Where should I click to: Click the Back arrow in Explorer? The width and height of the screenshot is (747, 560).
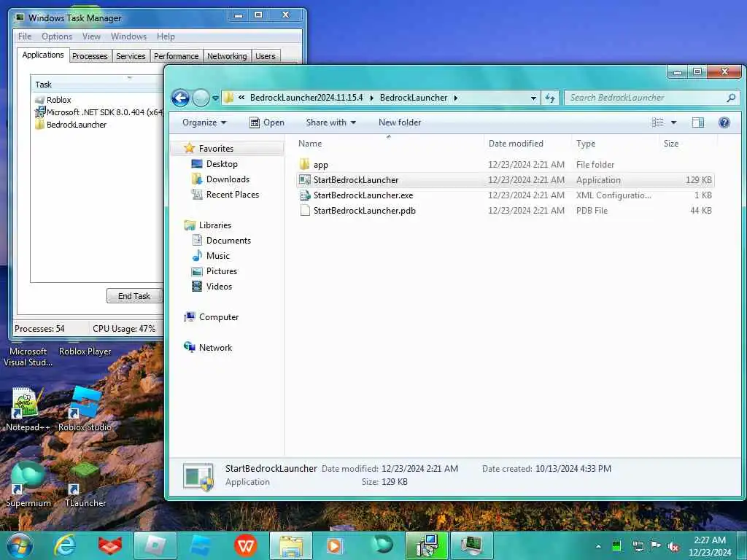point(181,98)
